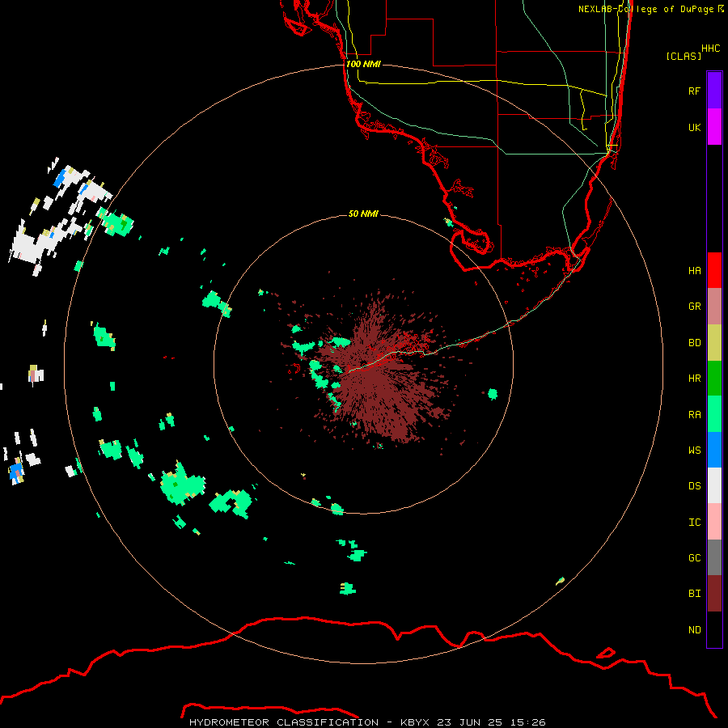The width and height of the screenshot is (728, 728).
Task: Click the "GR" legend label
Action: pyautogui.click(x=694, y=306)
